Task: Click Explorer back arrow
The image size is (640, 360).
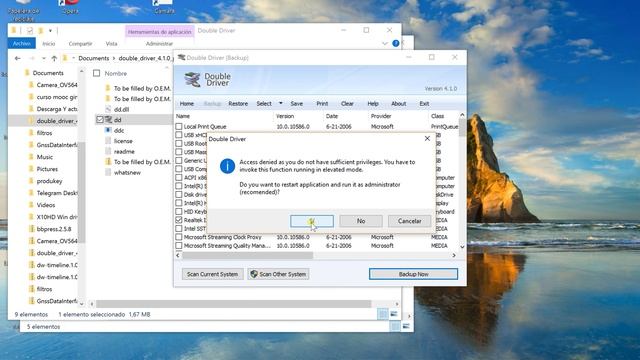Action: pos(18,58)
